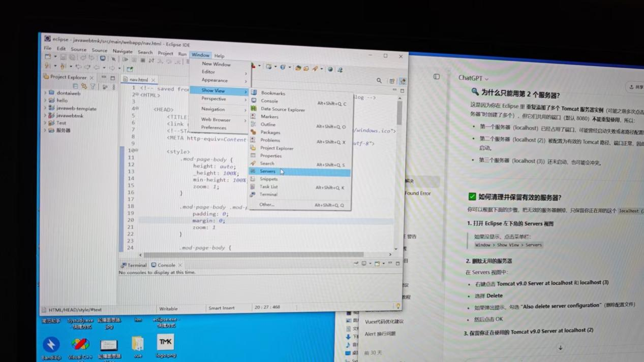
Task: Choose the Bookmarks view entry
Action: pos(273,93)
